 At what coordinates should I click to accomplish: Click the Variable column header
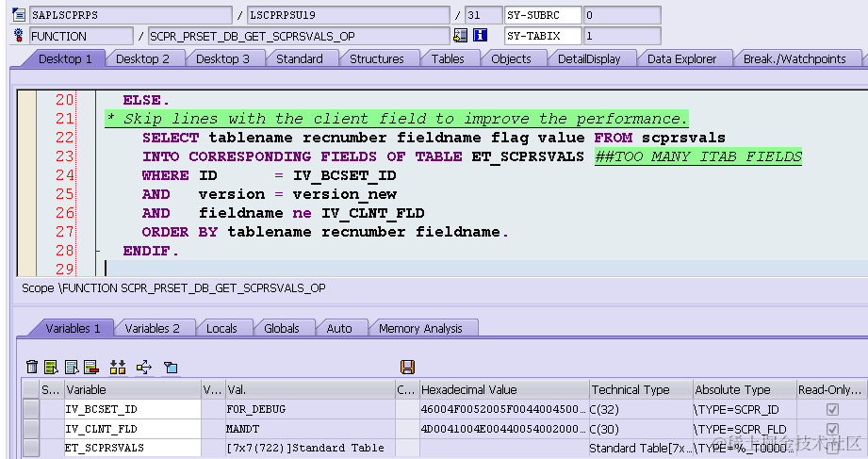coord(132,389)
